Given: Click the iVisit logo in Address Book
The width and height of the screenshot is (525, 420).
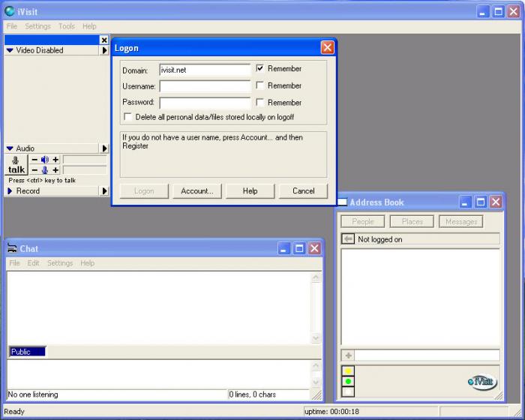Looking at the screenshot, I should pyautogui.click(x=482, y=382).
